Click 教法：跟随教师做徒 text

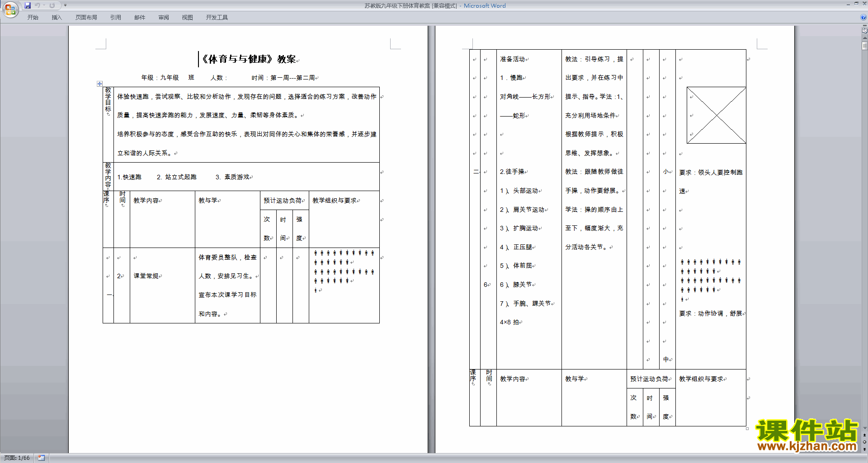pos(594,172)
